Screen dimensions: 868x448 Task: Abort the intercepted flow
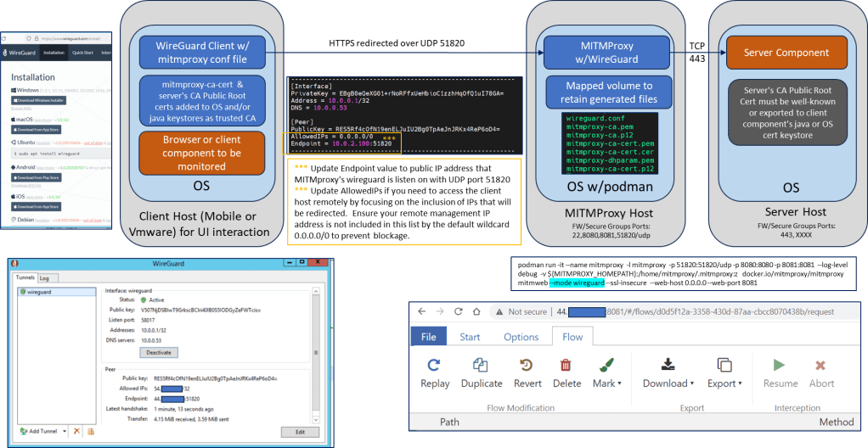tap(820, 365)
